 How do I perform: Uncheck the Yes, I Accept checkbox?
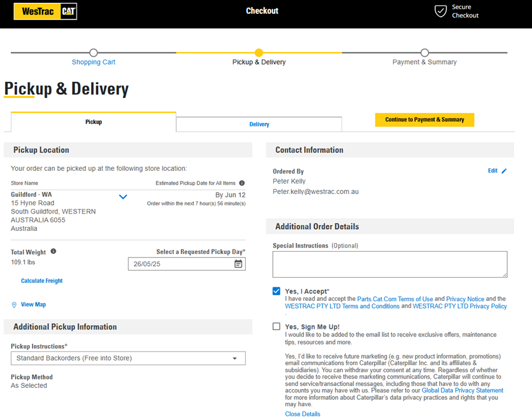[276, 291]
